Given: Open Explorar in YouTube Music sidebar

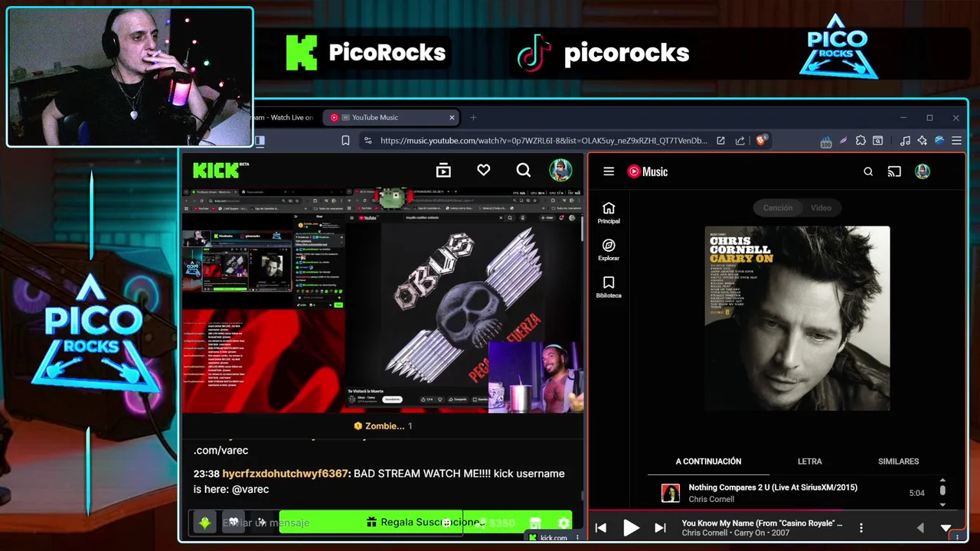Looking at the screenshot, I should pos(609,249).
